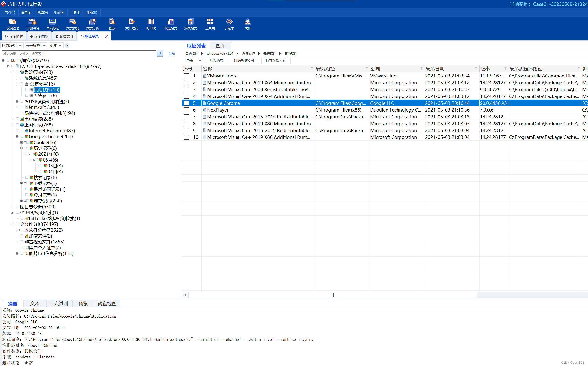Collapse the 安装软件(16) tree node
Screen dimensions: 588x366
pos(17,84)
